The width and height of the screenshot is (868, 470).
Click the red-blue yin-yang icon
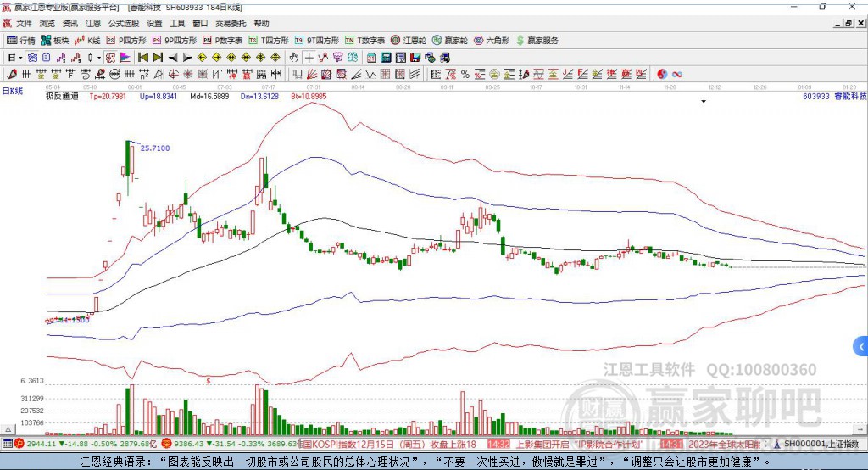coord(662,74)
